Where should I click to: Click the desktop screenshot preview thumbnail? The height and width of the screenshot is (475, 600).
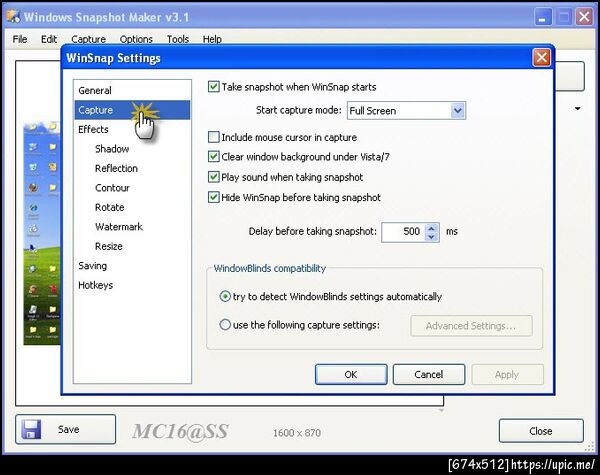pos(42,233)
